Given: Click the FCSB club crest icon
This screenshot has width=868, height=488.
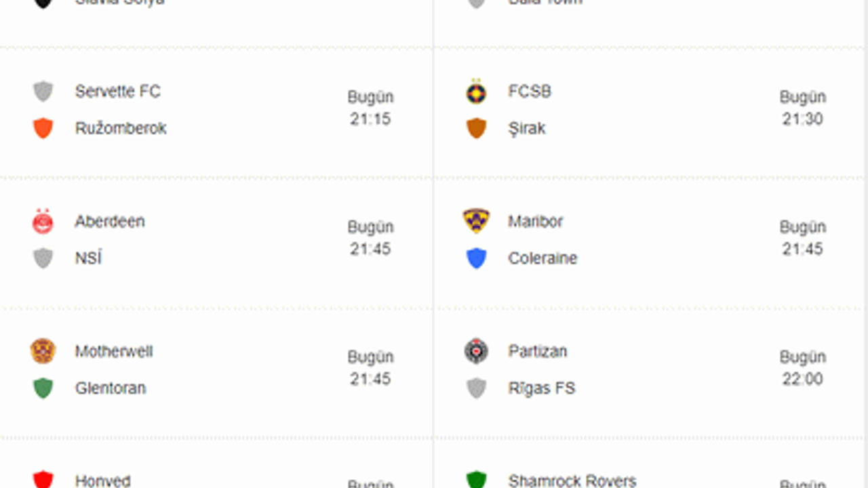Looking at the screenshot, I should click(476, 91).
